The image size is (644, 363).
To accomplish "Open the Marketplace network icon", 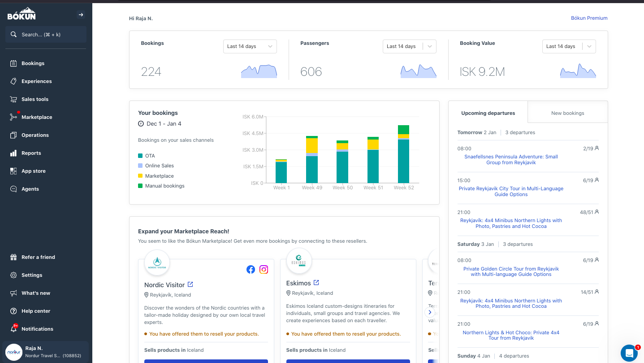I will [13, 117].
